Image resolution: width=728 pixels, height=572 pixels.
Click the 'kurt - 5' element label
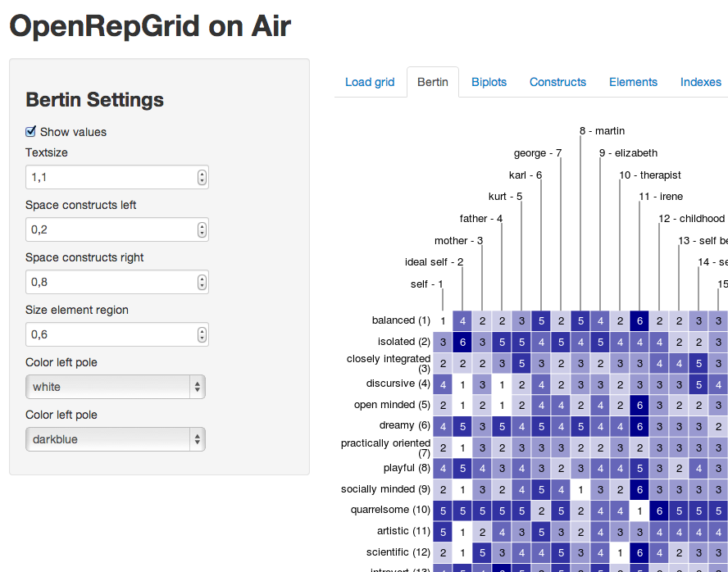click(505, 197)
